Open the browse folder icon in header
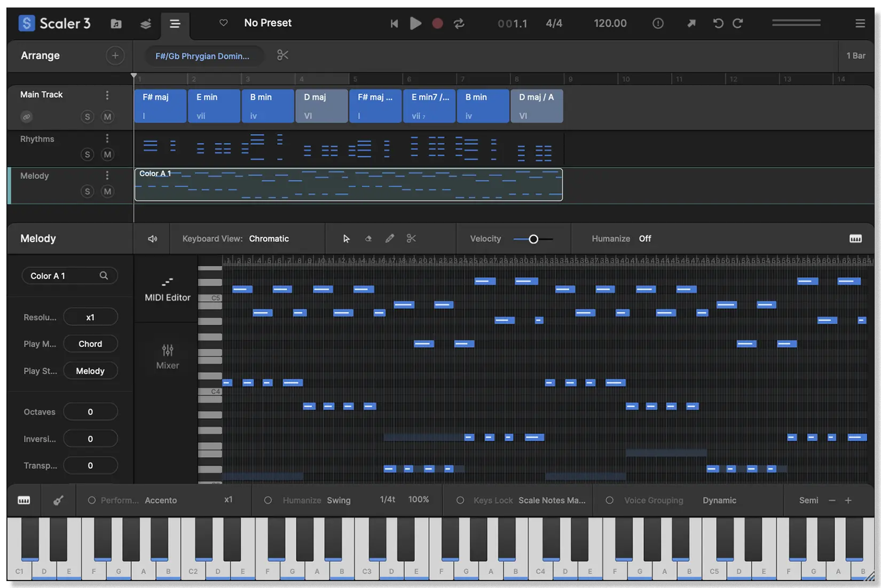 point(116,23)
